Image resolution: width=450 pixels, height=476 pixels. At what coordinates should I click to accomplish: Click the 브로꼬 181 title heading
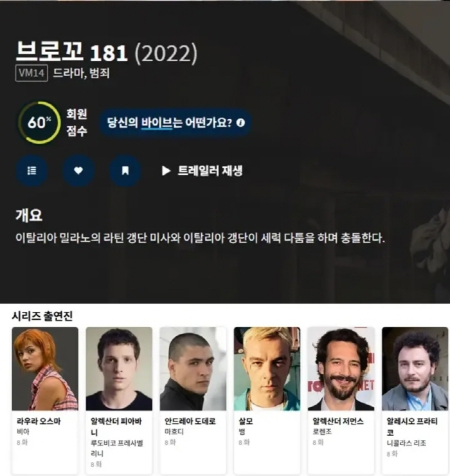(71, 52)
